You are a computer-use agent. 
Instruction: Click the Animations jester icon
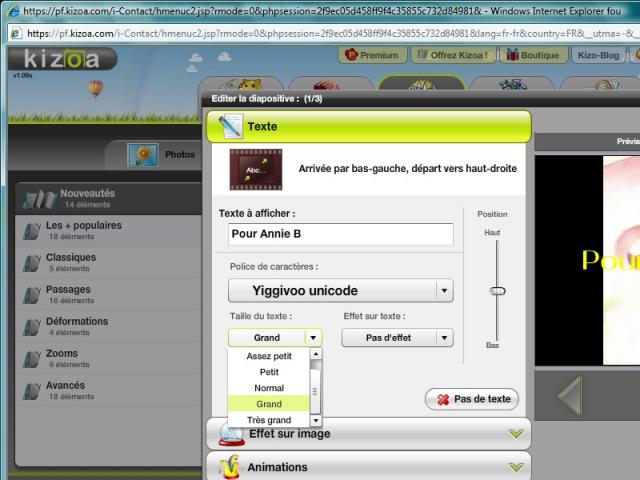229,466
